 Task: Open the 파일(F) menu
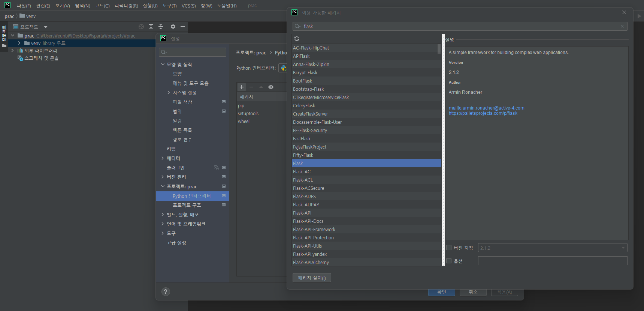(24, 6)
